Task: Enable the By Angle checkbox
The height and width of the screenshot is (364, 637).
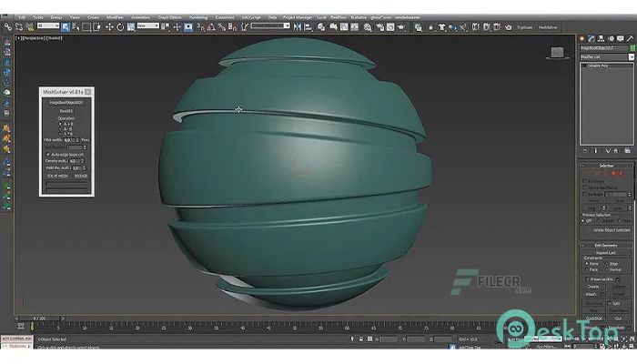Action: coord(585,194)
